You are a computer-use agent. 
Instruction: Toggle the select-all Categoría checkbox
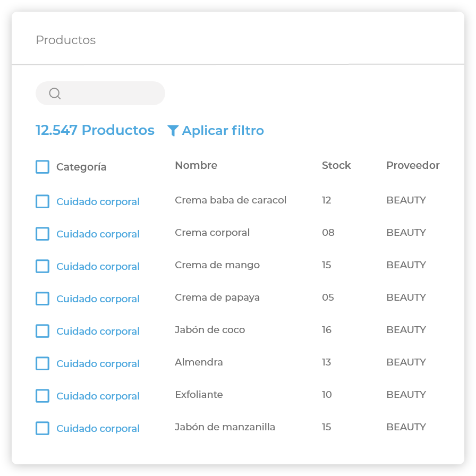point(42,167)
